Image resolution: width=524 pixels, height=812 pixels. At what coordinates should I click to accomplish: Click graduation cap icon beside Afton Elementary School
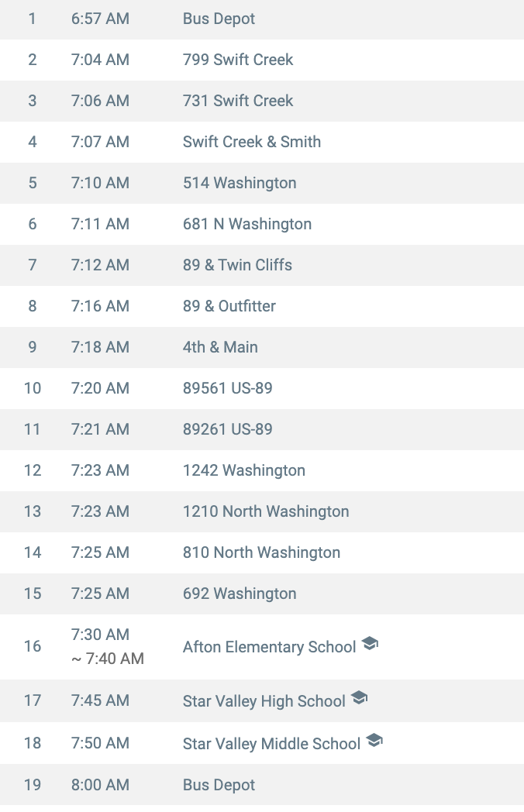click(x=370, y=644)
